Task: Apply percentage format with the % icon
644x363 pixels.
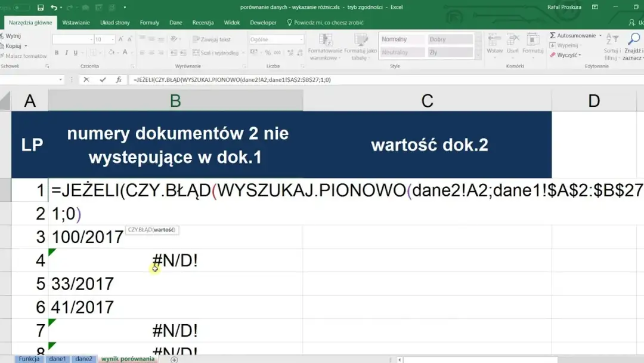Action: coord(267,53)
